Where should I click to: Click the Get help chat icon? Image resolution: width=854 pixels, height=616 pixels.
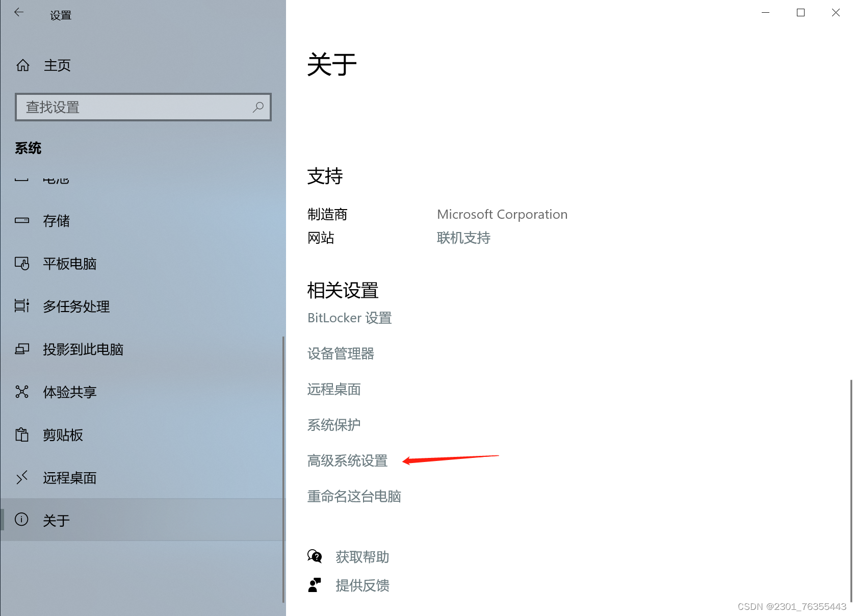315,556
